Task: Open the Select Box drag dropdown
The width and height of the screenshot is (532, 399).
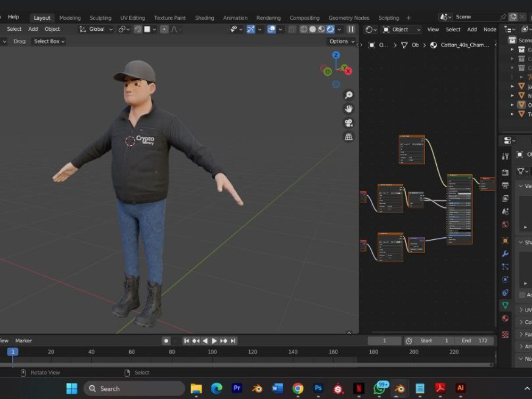Action: (49, 41)
